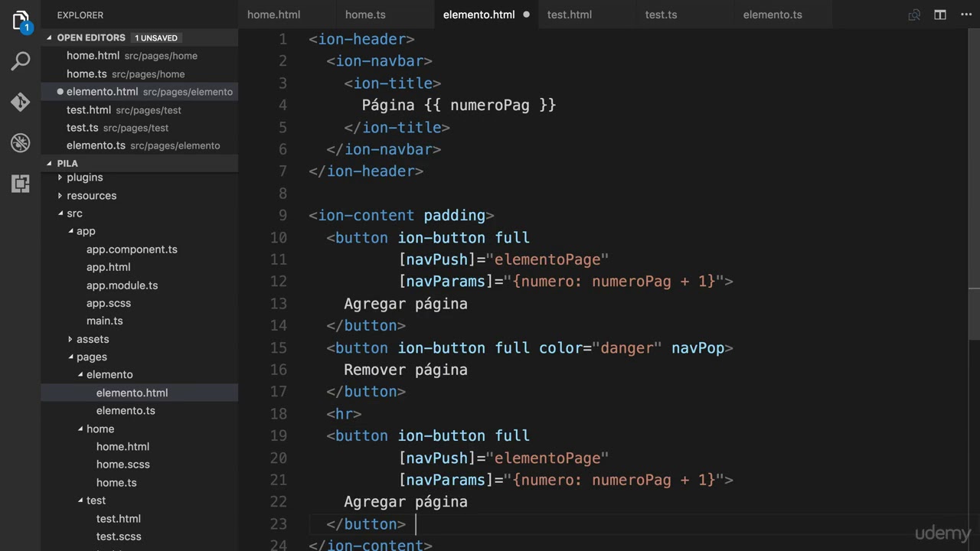Click the color="danger" attribute on line 15

(600, 348)
